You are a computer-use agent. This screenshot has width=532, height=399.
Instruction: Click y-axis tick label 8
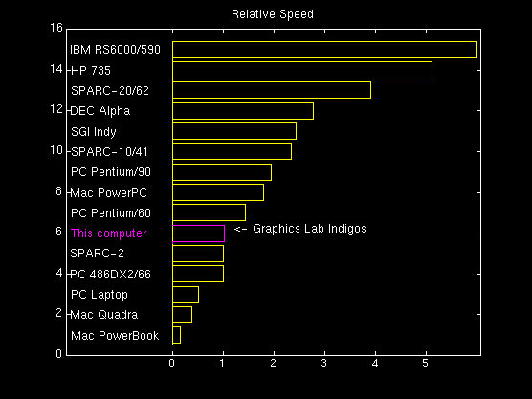coord(59,191)
